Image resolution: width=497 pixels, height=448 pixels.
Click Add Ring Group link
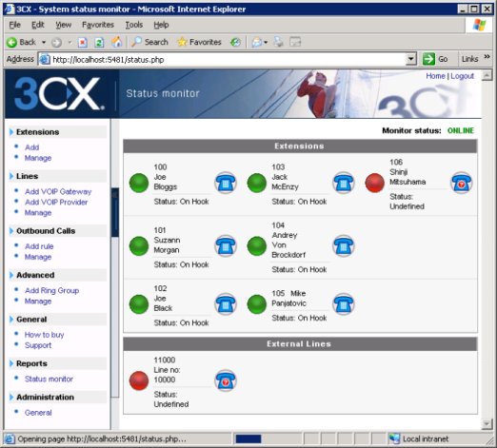[x=52, y=290]
